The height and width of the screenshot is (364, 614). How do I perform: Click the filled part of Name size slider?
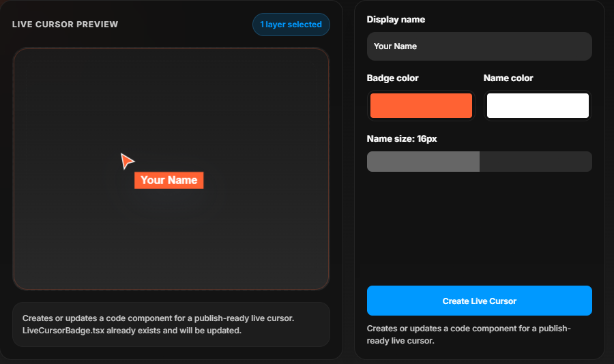point(423,162)
